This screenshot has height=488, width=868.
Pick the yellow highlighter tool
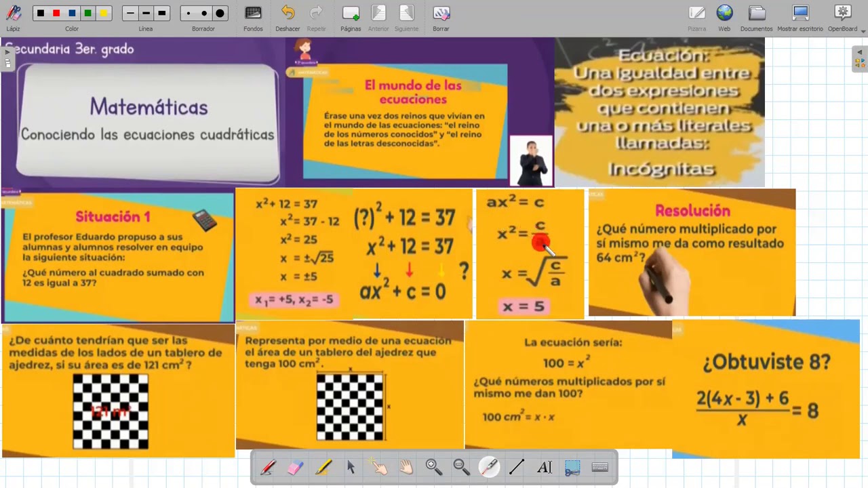pyautogui.click(x=323, y=467)
